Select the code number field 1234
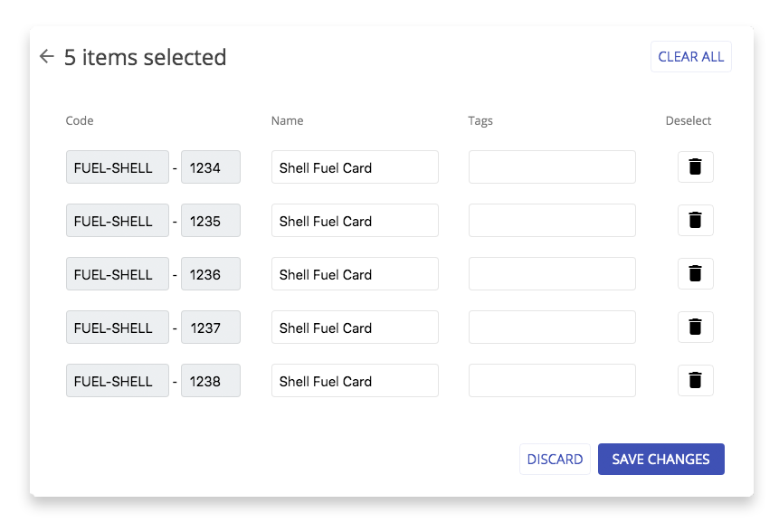779x532 pixels. [x=211, y=166]
